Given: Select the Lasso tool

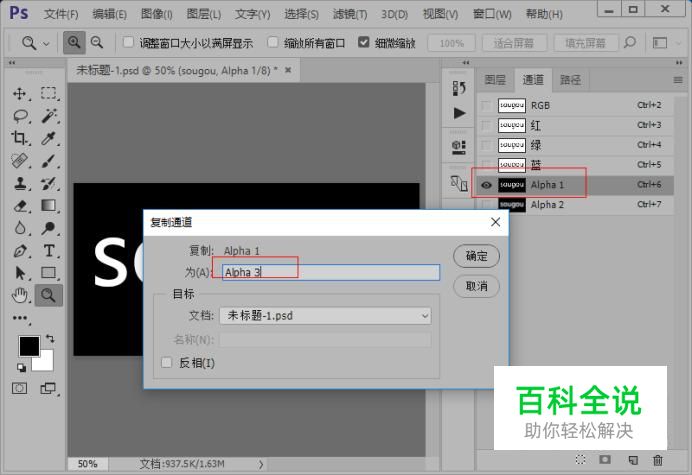Looking at the screenshot, I should (x=20, y=116).
